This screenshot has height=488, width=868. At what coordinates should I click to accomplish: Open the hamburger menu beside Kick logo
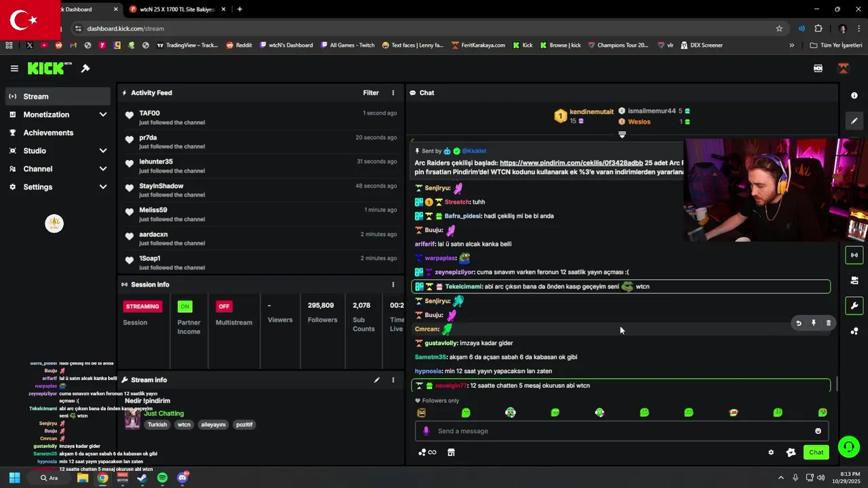point(14,68)
